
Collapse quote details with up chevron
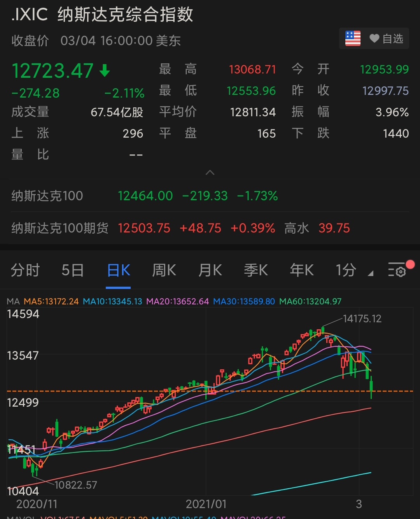[x=210, y=173]
